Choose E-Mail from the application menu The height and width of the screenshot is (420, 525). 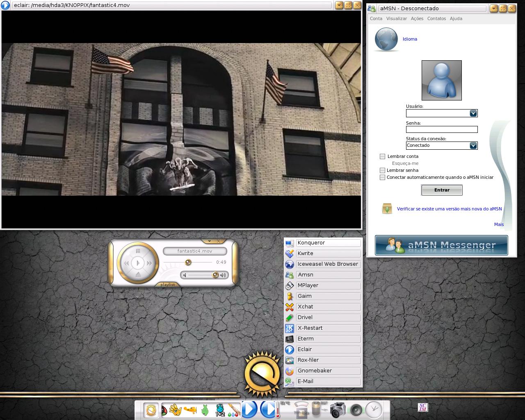click(323, 381)
